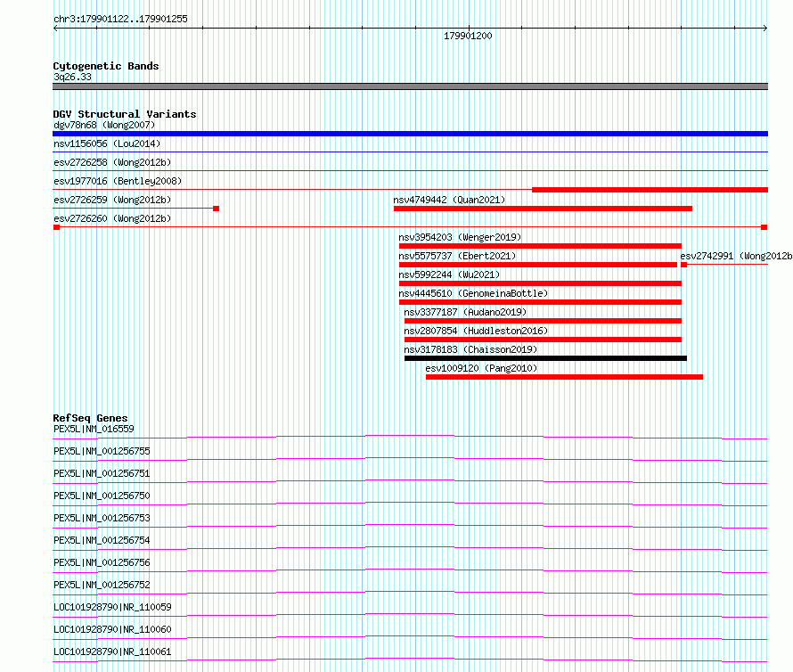Select the chr3:179901122..179901255 region label
The width and height of the screenshot is (793, 672).
[120, 19]
